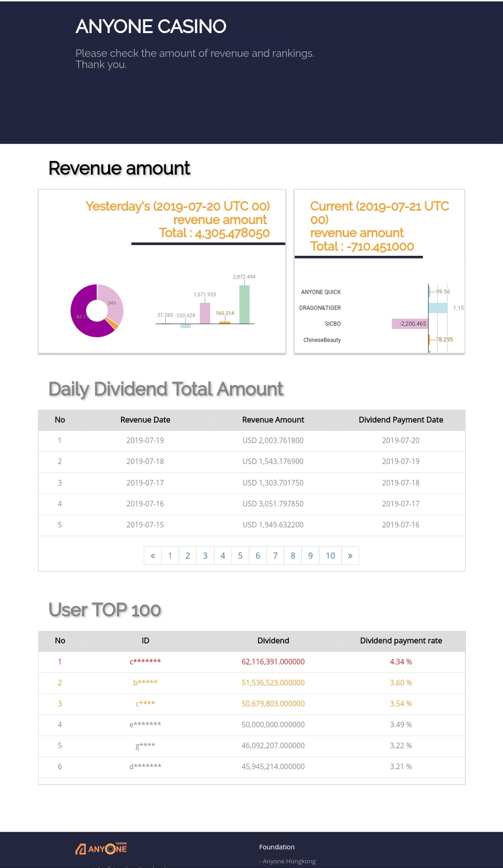Select revenue date 2019-07-19 cell
The image size is (503, 868).
tap(145, 440)
